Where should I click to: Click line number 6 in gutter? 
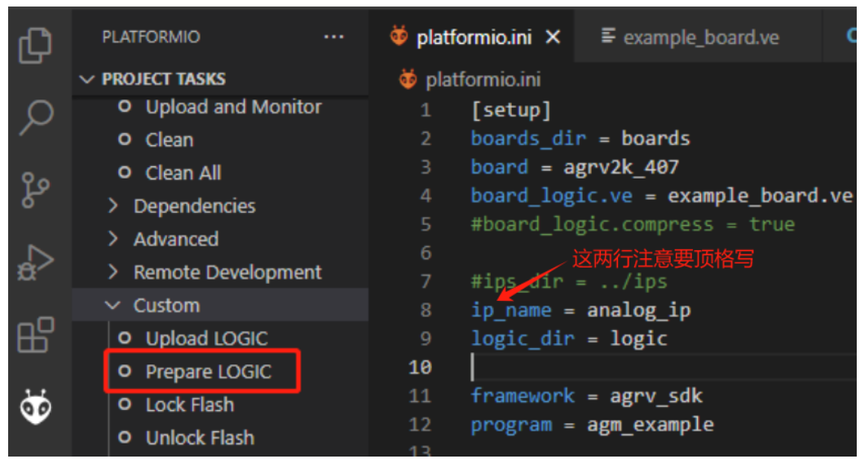pos(426,253)
